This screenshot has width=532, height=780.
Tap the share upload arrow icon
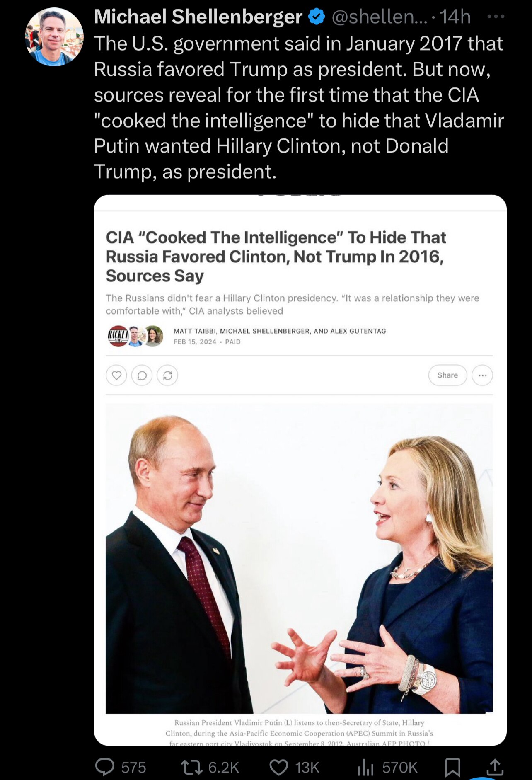(495, 767)
